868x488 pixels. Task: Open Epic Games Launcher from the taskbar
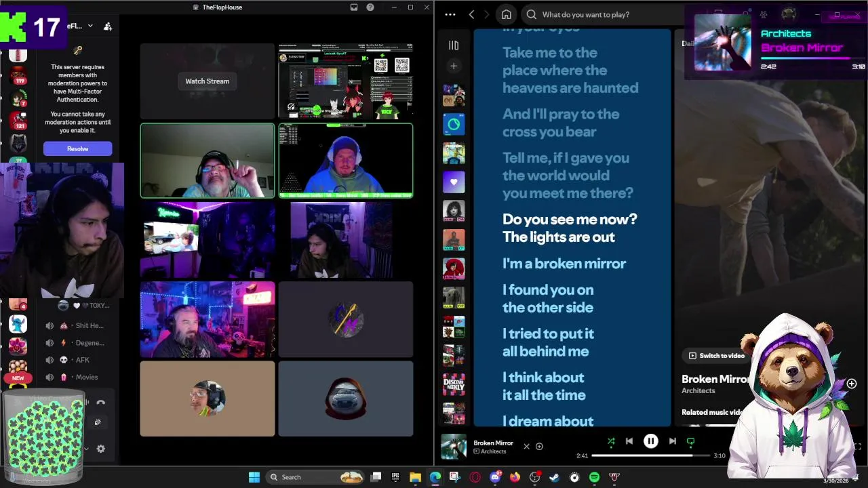(395, 477)
